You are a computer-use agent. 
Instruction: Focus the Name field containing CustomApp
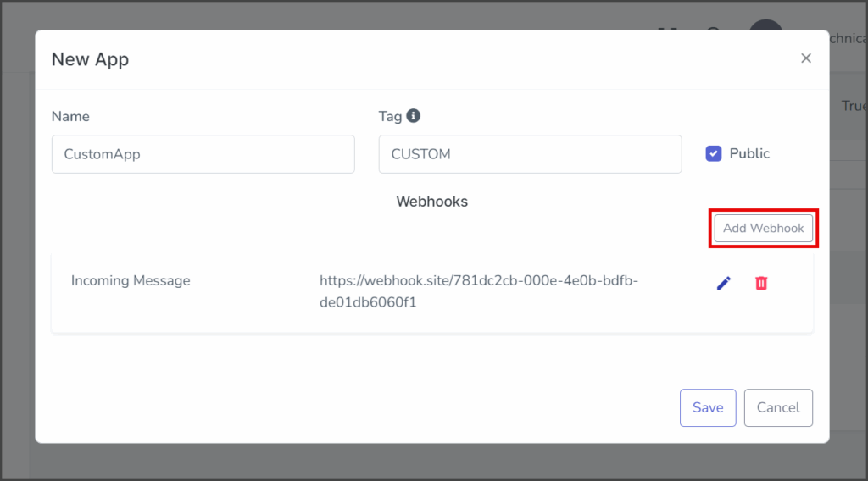click(203, 154)
